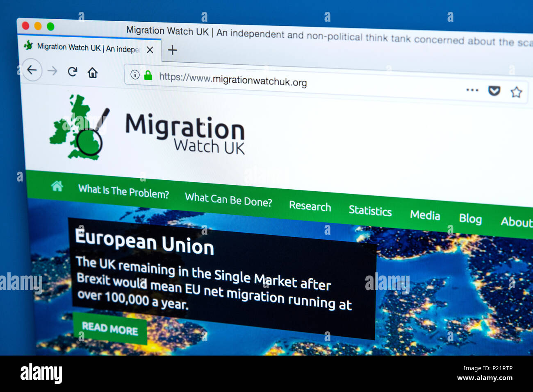The image size is (533, 392).
Task: Save the page to Pocket
Action: (x=494, y=91)
